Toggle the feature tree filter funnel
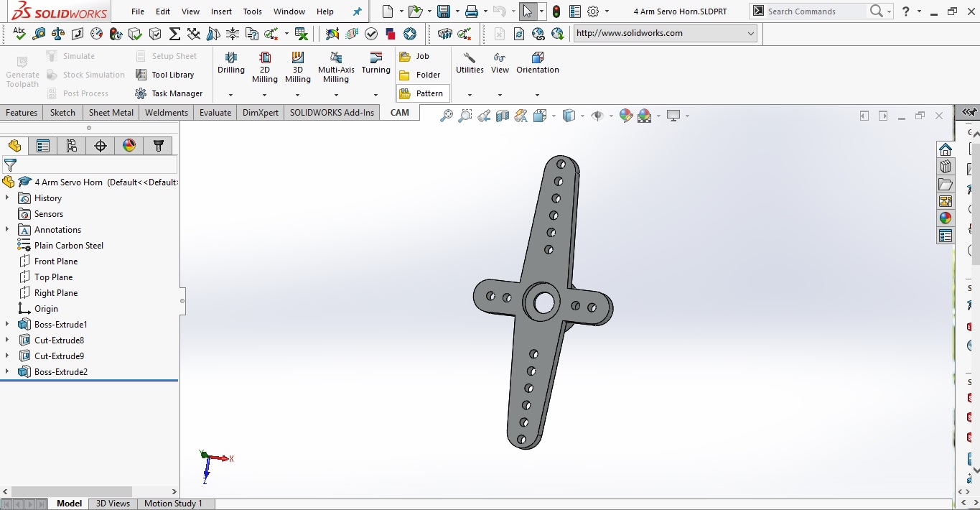The width and height of the screenshot is (980, 510). (10, 166)
